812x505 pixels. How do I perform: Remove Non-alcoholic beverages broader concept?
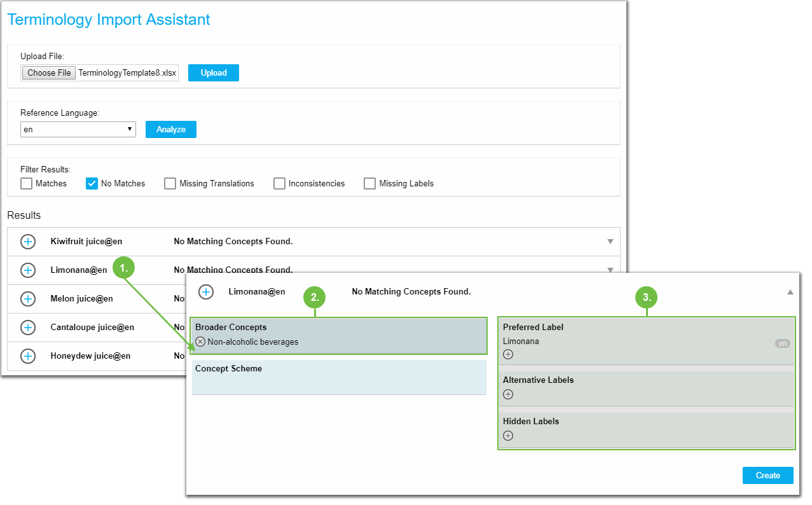tap(200, 342)
